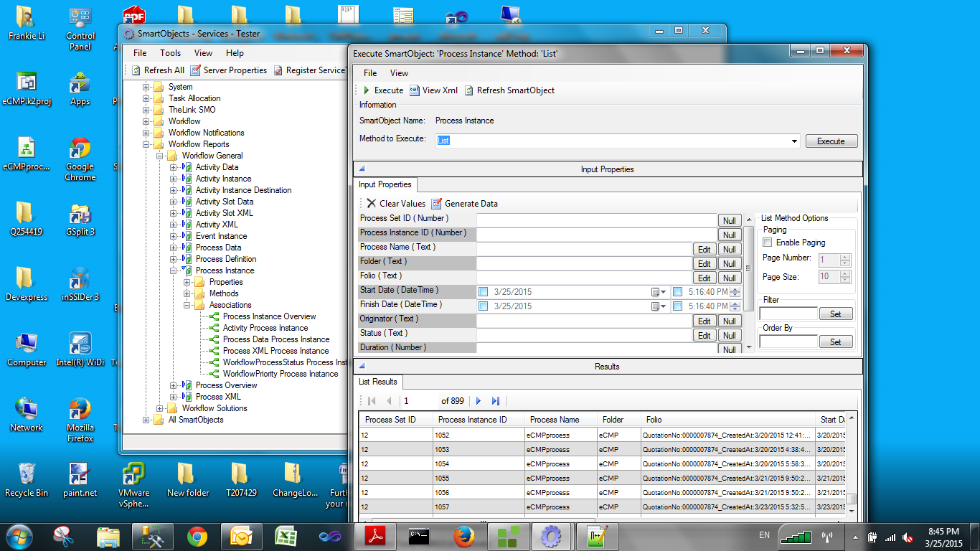Click the Register Service toolbar item
980x551 pixels.
pos(311,70)
